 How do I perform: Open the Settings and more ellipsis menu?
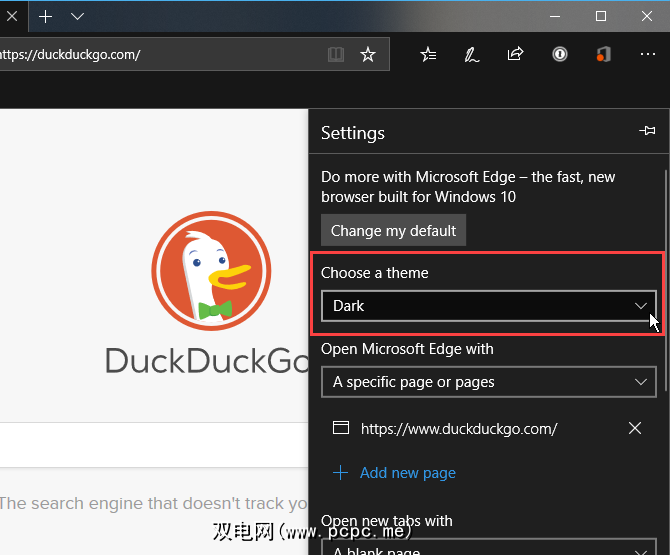(647, 55)
